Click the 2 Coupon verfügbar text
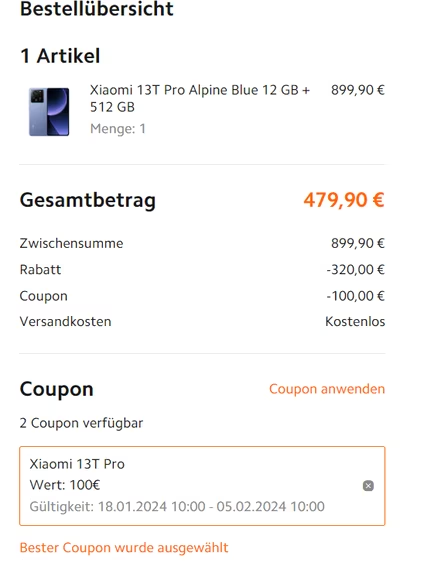Viewport: 424px width, 577px height. tap(81, 423)
